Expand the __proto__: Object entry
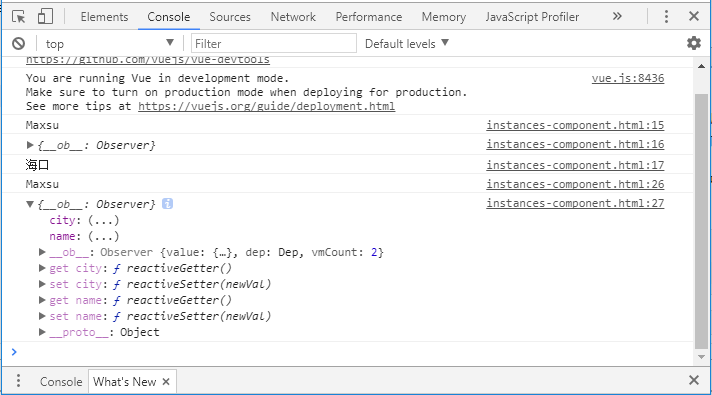The image size is (712, 395). (42, 332)
